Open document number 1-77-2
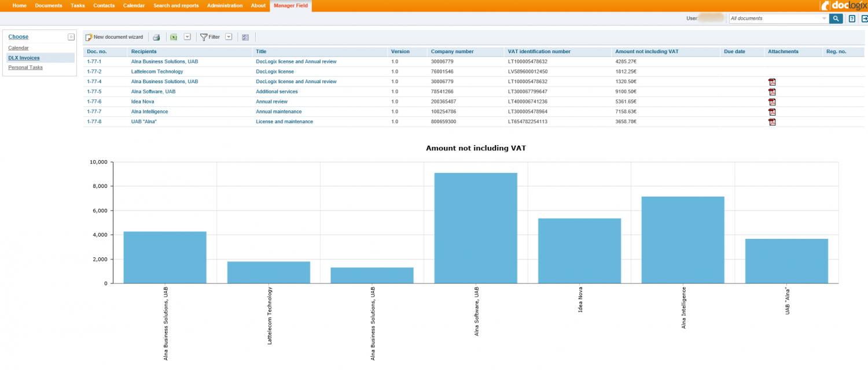868x373 pixels. pos(94,72)
